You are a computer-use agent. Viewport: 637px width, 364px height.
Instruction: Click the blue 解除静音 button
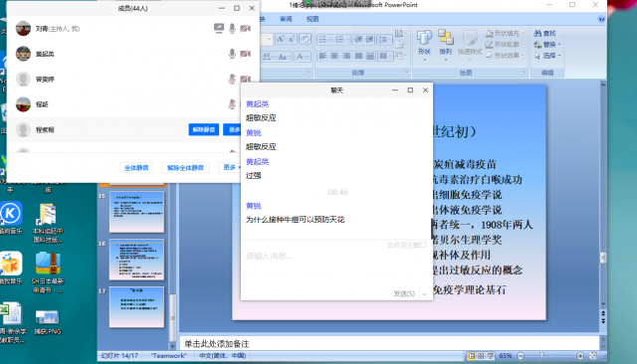click(204, 130)
